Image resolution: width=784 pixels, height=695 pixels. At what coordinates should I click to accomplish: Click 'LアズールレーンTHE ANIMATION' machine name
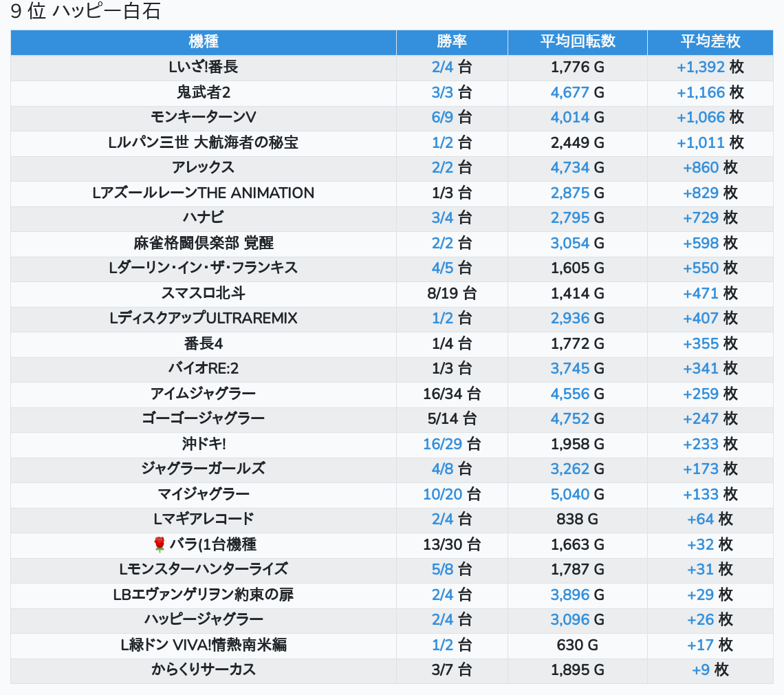204,193
